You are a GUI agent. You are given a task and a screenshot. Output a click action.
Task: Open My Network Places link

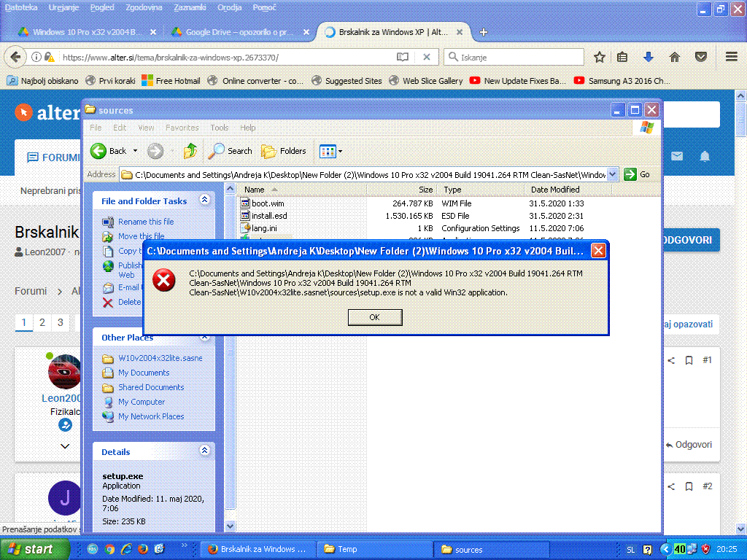click(x=151, y=416)
